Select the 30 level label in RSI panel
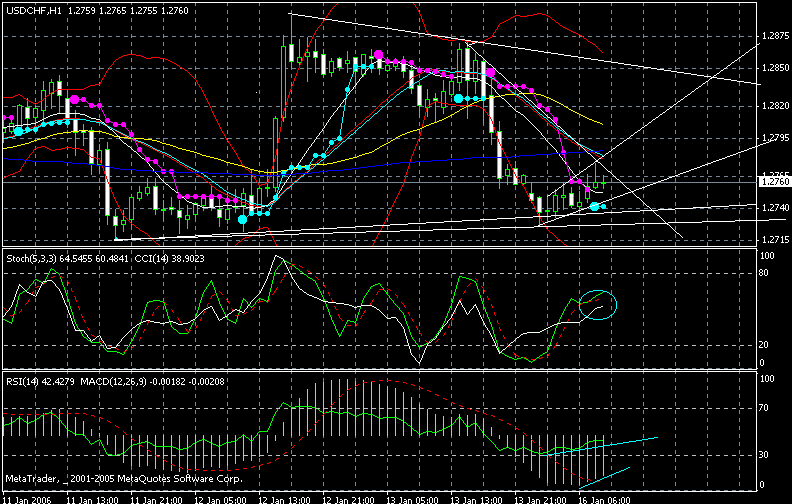Viewport: 792px width, 504px height. click(764, 455)
